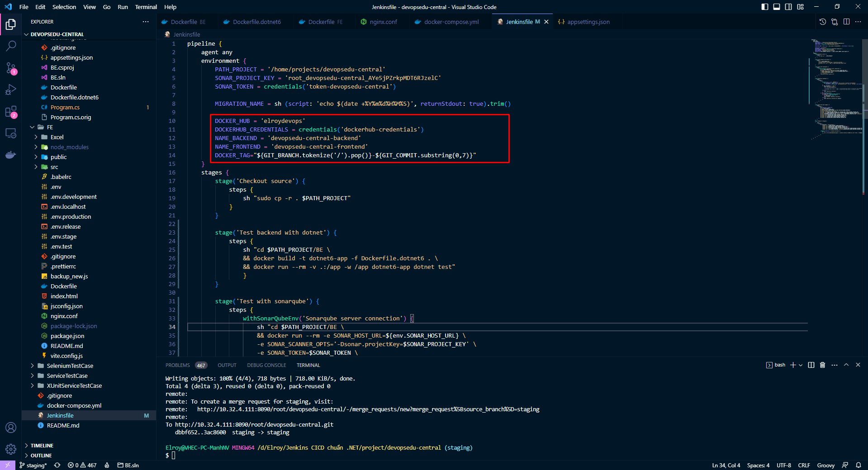Image resolution: width=868 pixels, height=470 pixels.
Task: Open Source Control view with 1 change
Action: pos(11,68)
